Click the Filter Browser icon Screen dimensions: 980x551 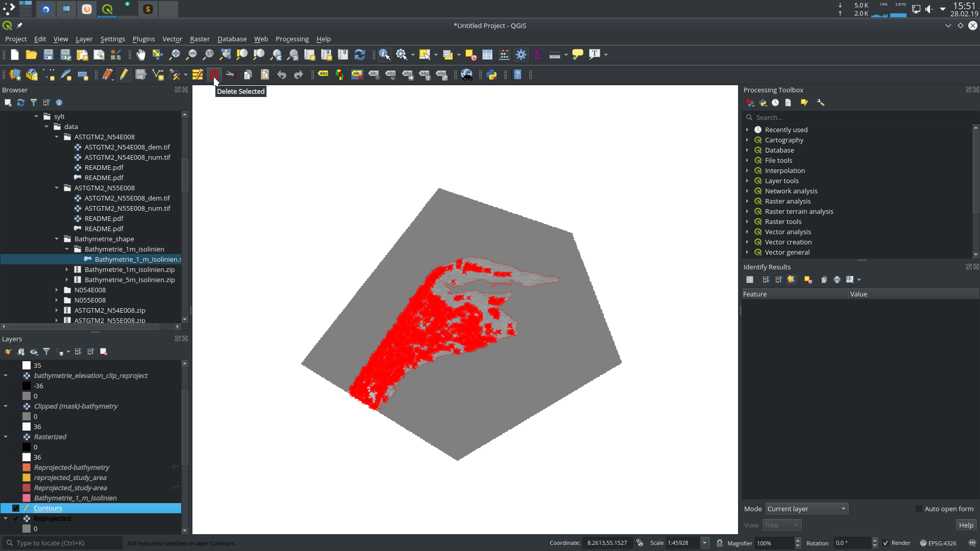[34, 103]
